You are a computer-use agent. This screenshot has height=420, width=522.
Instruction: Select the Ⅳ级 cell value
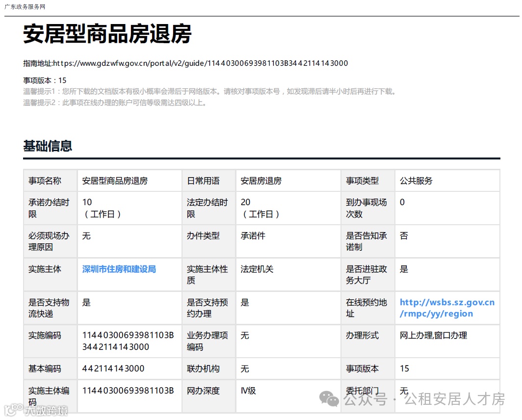tap(248, 391)
